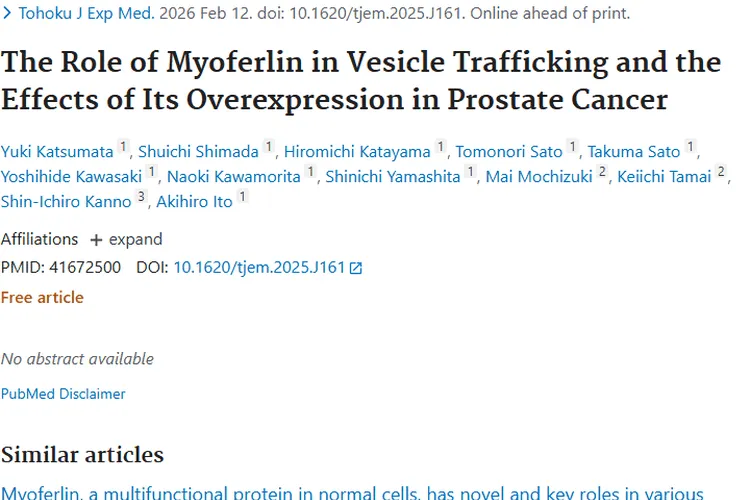
Task: Open the PubMed Disclaimer link
Action: pyautogui.click(x=63, y=394)
